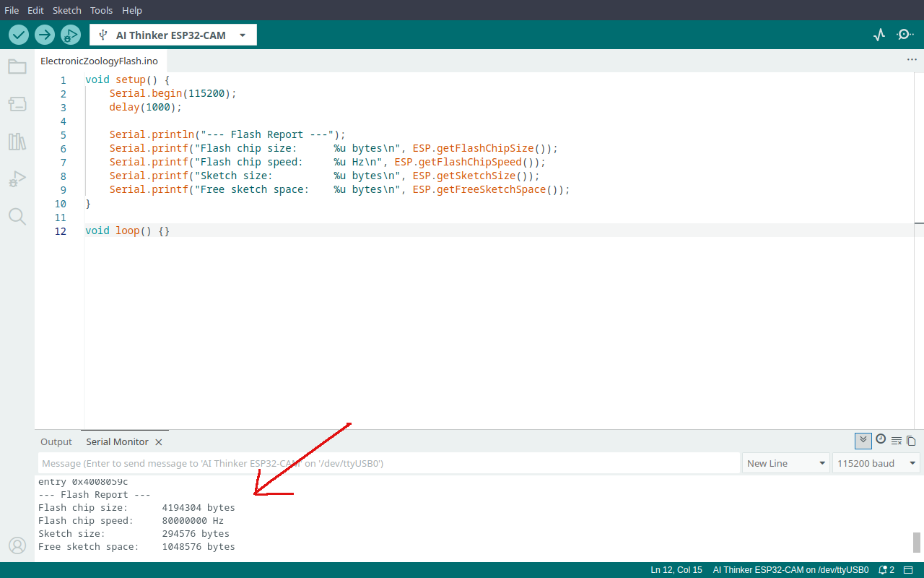Click AI Thinker ESP32-CAM on /dev/ttyUSB0 status

(x=790, y=570)
